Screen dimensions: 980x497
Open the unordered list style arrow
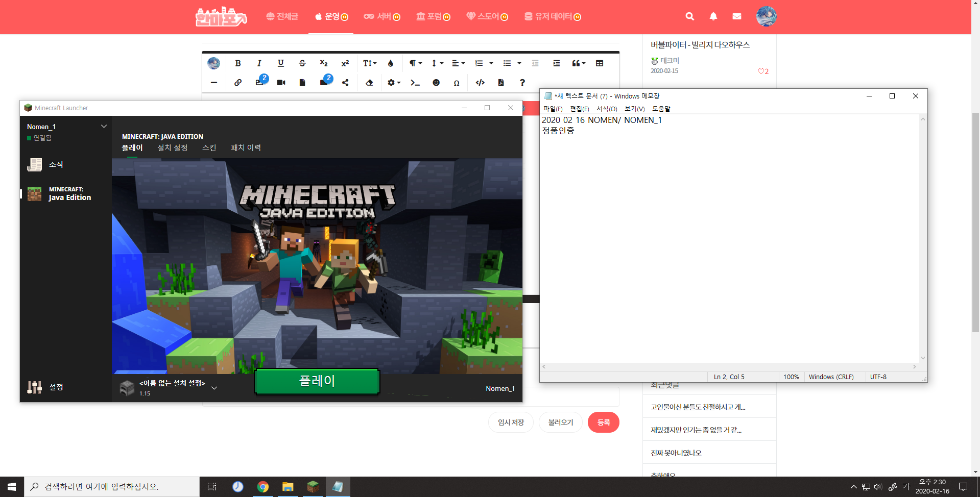click(519, 63)
